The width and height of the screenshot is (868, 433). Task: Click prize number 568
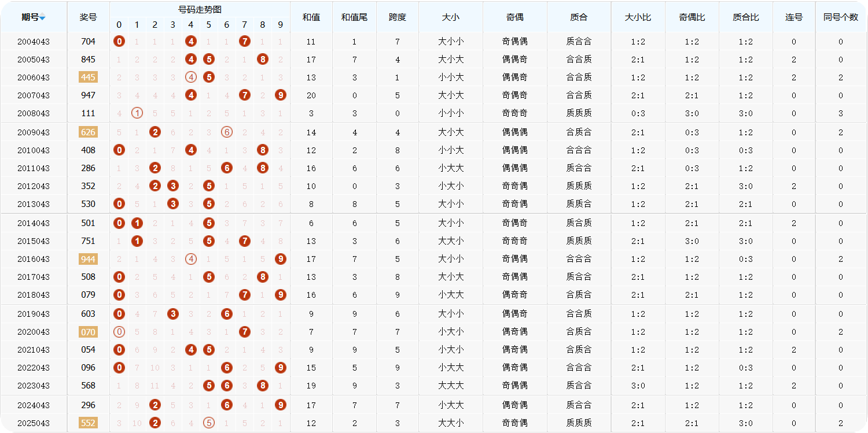(88, 386)
